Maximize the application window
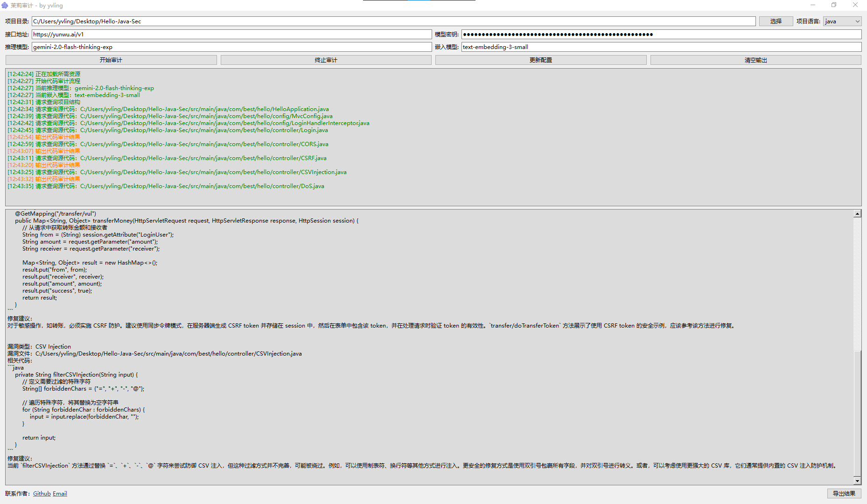The height and width of the screenshot is (504, 867). tap(834, 5)
